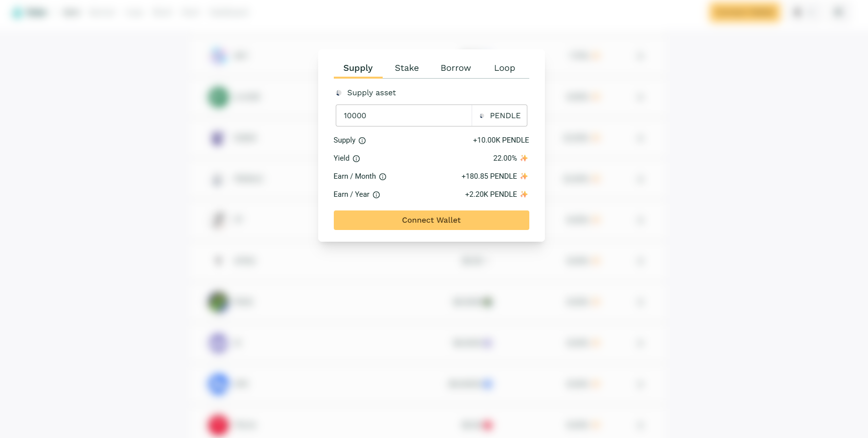Click the blurred blue token icon in list
868x438 pixels.
(218, 384)
